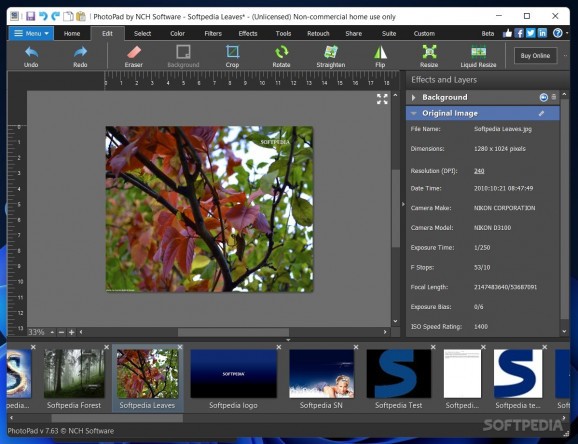Switch to the Effects tab
The height and width of the screenshot is (444, 578).
click(x=248, y=34)
